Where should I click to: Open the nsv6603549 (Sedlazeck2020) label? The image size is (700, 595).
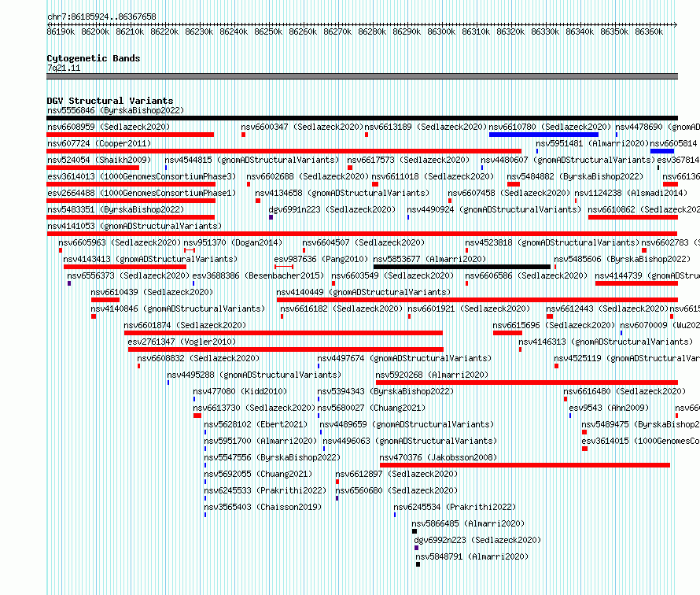pos(392,275)
